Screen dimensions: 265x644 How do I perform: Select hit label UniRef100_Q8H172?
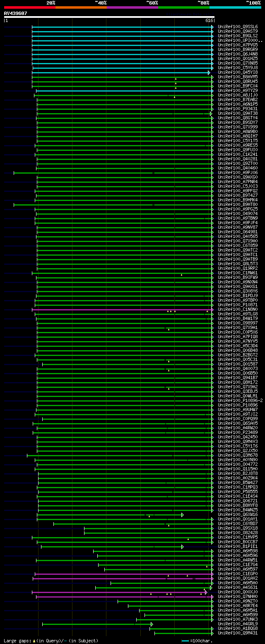[238, 383]
